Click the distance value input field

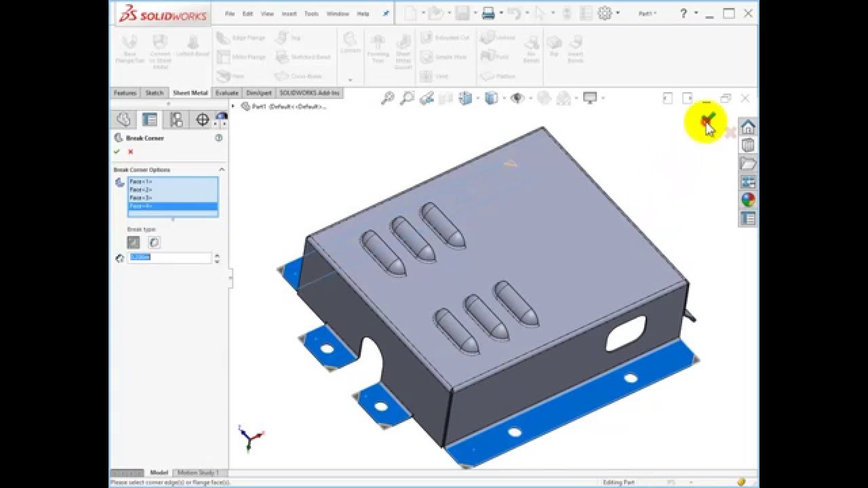point(170,258)
